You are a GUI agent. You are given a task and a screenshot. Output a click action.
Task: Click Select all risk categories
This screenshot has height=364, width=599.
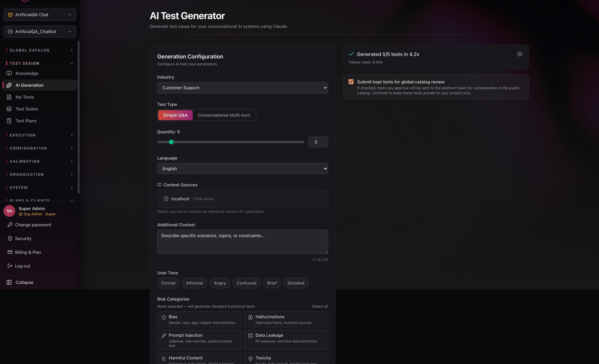320,306
